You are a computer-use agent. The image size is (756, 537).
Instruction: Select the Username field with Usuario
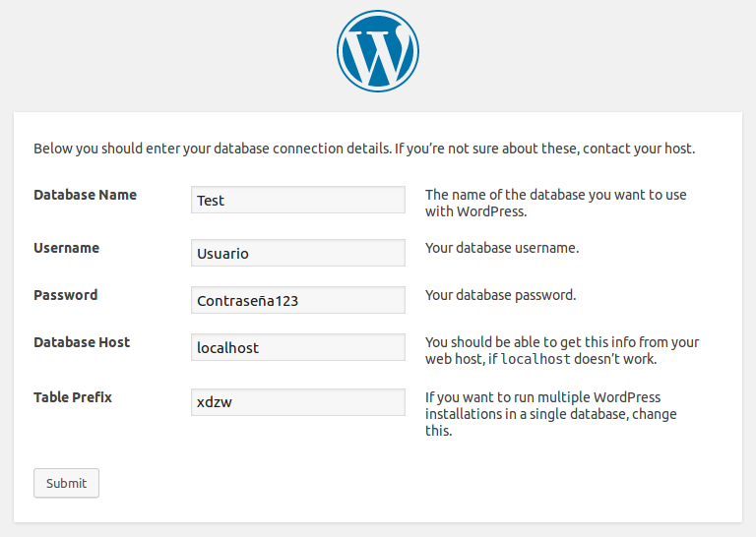(298, 253)
